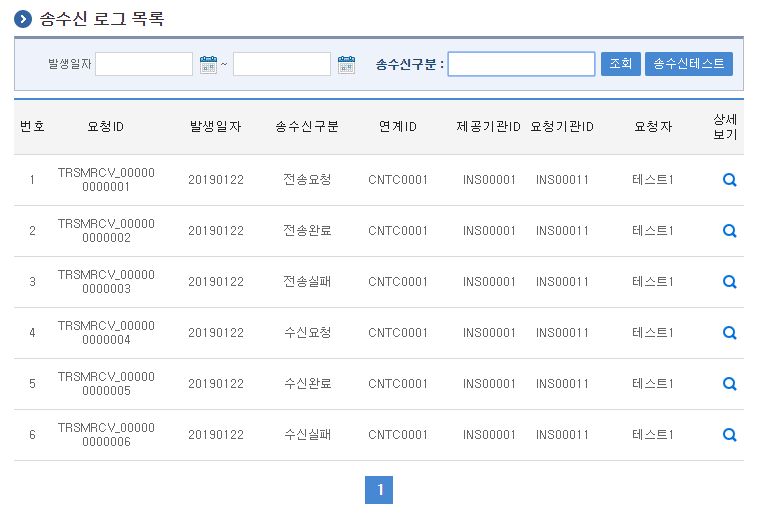Show details of 수신요청 log entry
The height and width of the screenshot is (515, 760).
coord(729,333)
